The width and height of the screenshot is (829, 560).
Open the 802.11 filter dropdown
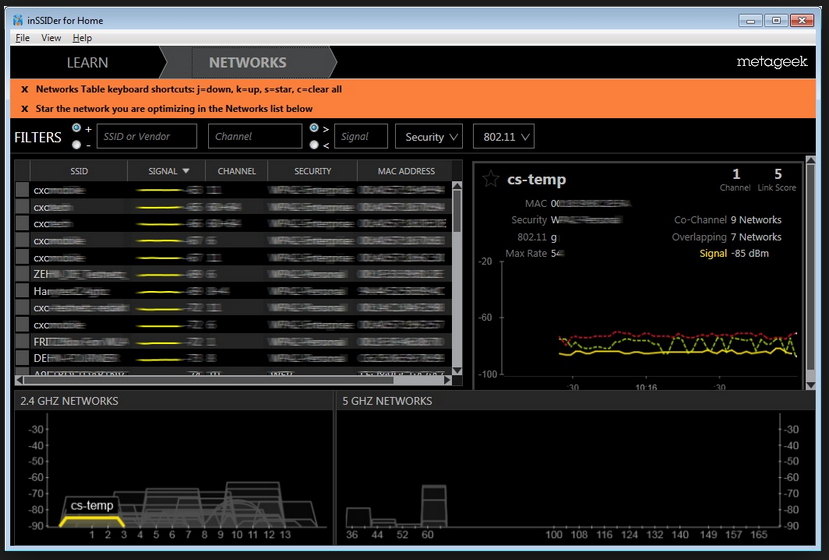pos(504,136)
